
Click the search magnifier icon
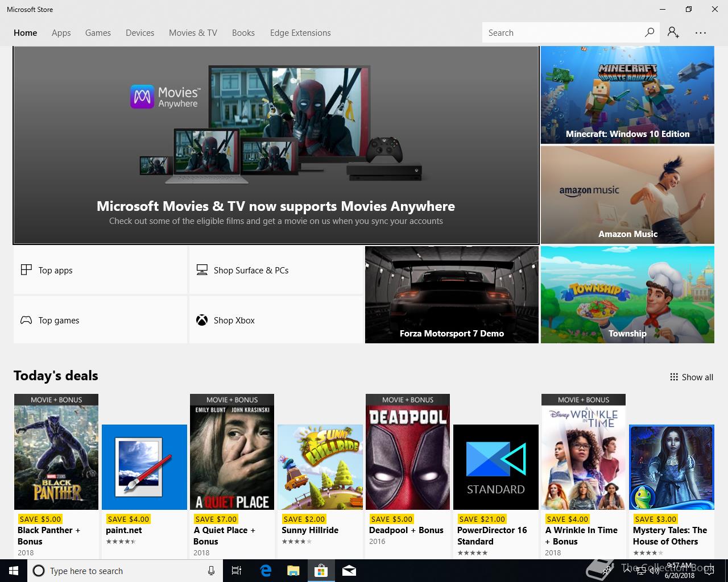click(649, 32)
